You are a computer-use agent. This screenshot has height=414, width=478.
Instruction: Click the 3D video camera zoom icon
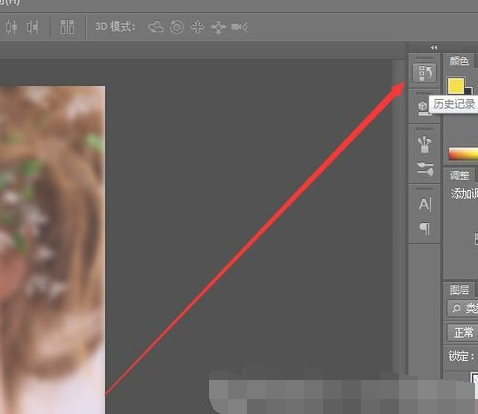(x=240, y=27)
